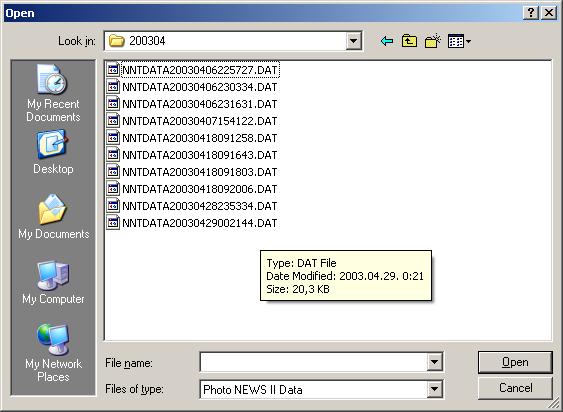The height and width of the screenshot is (412, 563).
Task: Go up one folder level
Action: click(409, 41)
